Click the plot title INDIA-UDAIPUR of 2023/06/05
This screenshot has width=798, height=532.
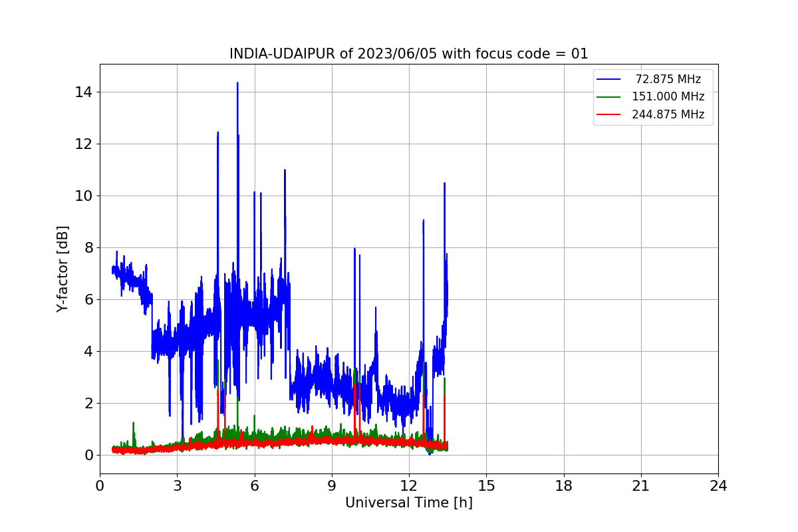(x=408, y=54)
